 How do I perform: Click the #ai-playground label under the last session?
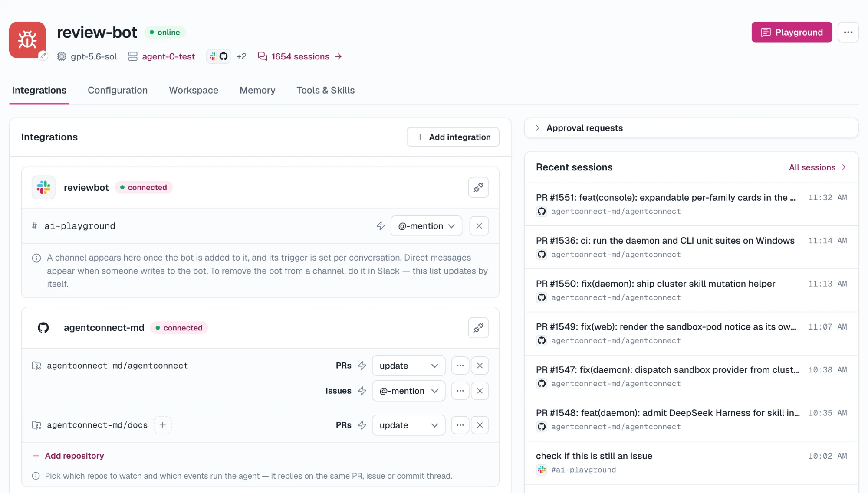click(583, 470)
